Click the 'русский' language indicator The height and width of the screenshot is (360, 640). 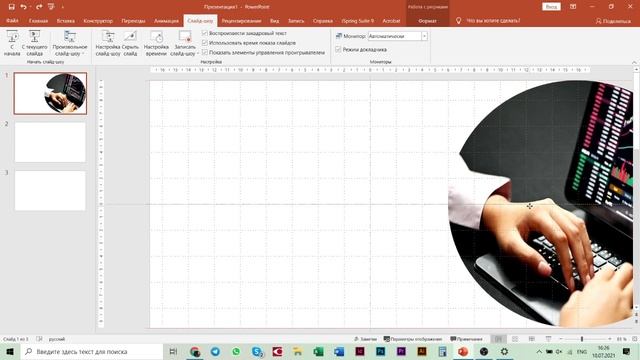(x=57, y=339)
